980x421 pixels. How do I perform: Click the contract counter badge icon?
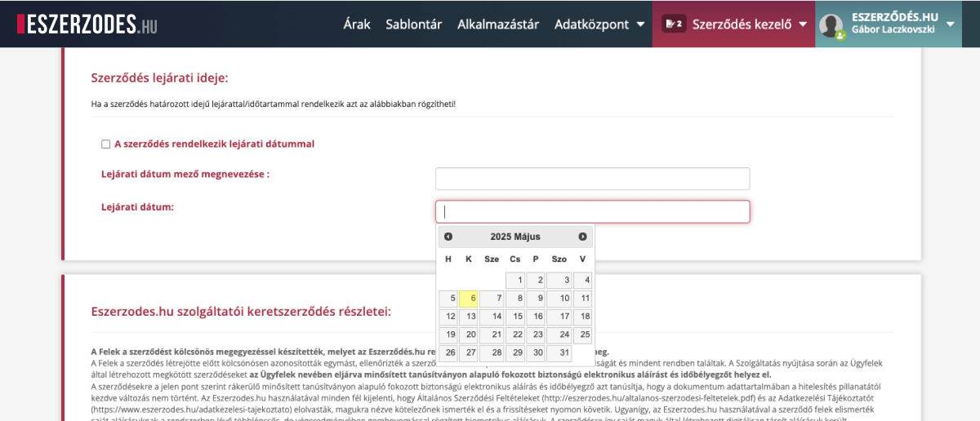673,24
